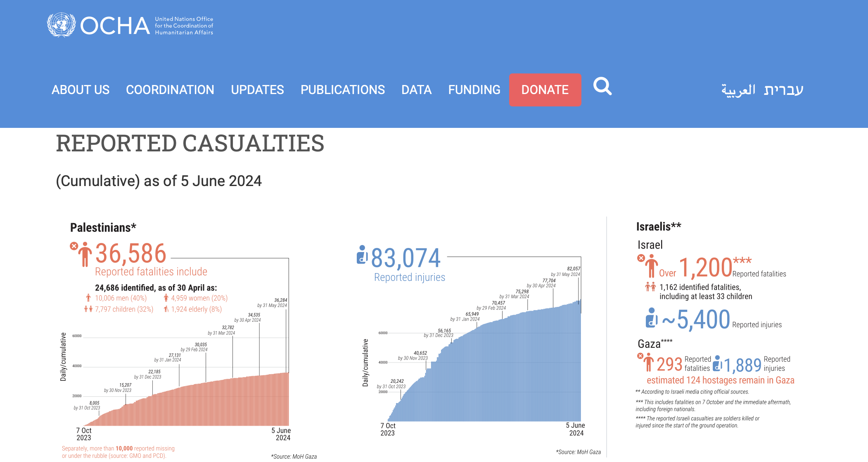Image resolution: width=868 pixels, height=462 pixels.
Task: Click the '34,535 by 30 Apr 2024' marker
Action: pyautogui.click(x=248, y=317)
